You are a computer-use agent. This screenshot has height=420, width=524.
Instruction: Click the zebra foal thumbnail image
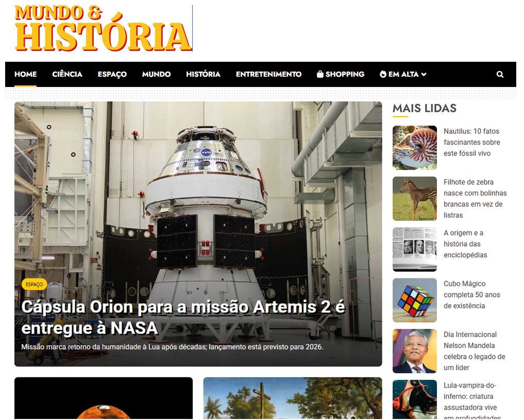414,199
